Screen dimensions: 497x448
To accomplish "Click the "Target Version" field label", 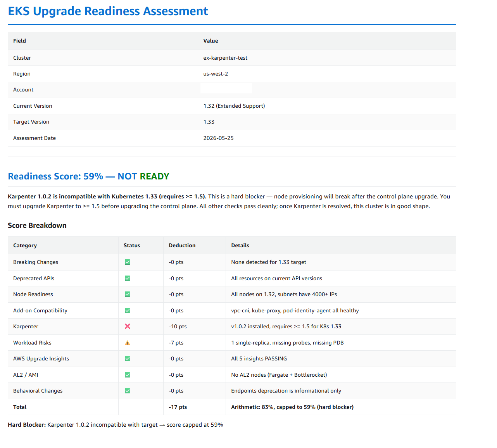I will pyautogui.click(x=31, y=122).
